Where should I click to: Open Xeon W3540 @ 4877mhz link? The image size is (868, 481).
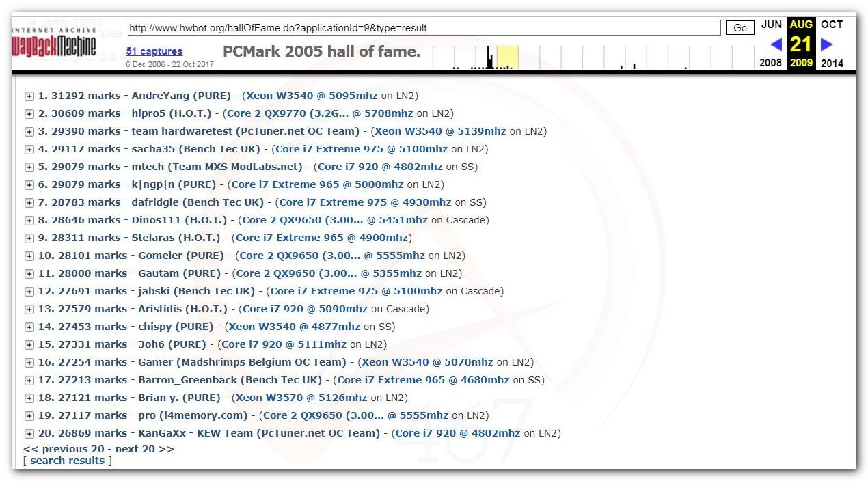click(x=295, y=327)
